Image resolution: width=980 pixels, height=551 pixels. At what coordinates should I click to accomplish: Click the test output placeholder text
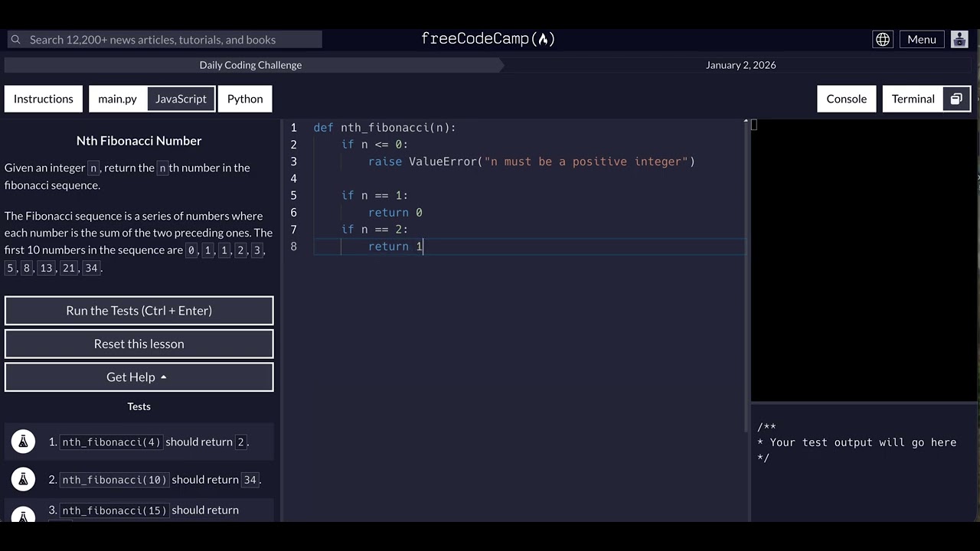tap(857, 442)
